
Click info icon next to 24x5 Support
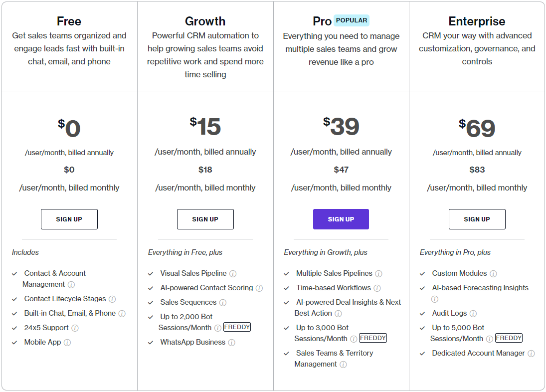point(75,328)
